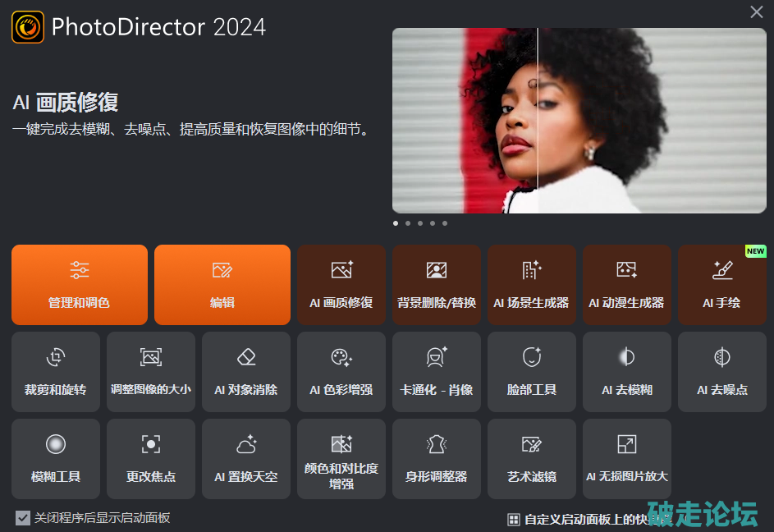Image resolution: width=774 pixels, height=532 pixels.
Task: Start AI 场景生成器
Action: tap(532, 284)
